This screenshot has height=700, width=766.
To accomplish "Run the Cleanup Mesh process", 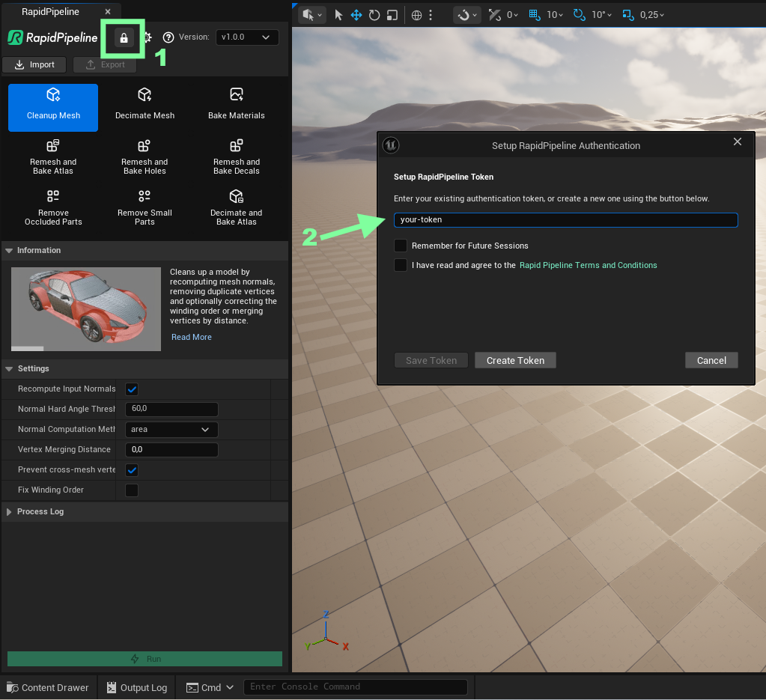I will (x=145, y=659).
